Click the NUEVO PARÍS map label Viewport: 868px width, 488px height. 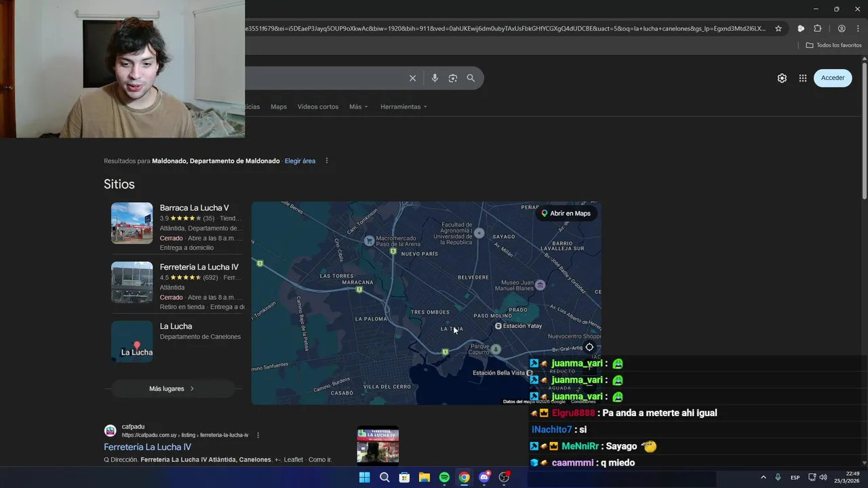[x=420, y=253]
